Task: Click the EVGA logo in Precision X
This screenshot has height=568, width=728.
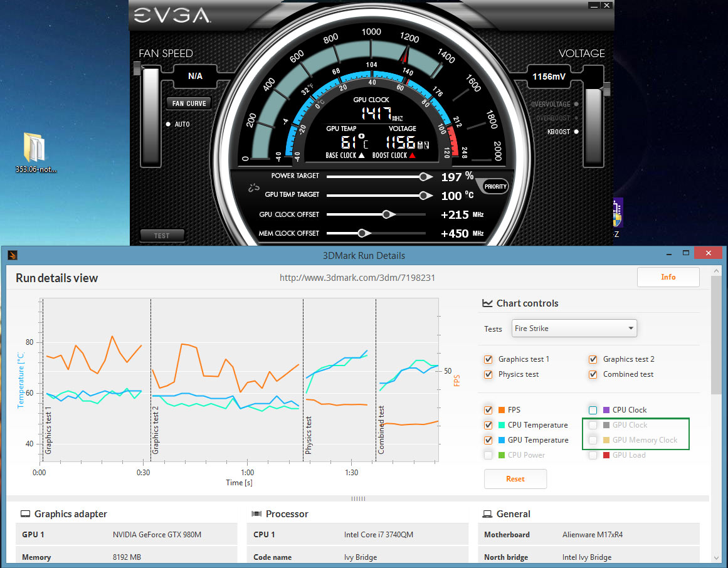Action: pos(172,16)
